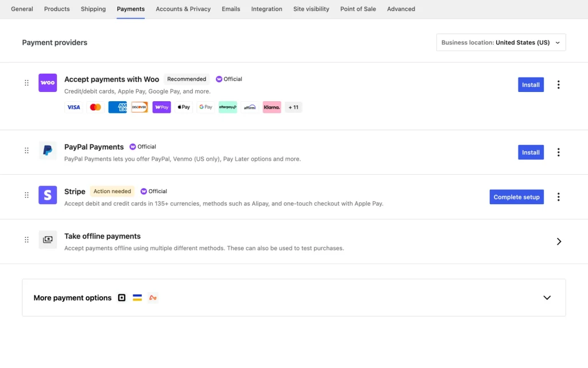Click the 'Accept debit and credit cards in 135+ currencies' text
This screenshot has height=368, width=588.
point(223,204)
